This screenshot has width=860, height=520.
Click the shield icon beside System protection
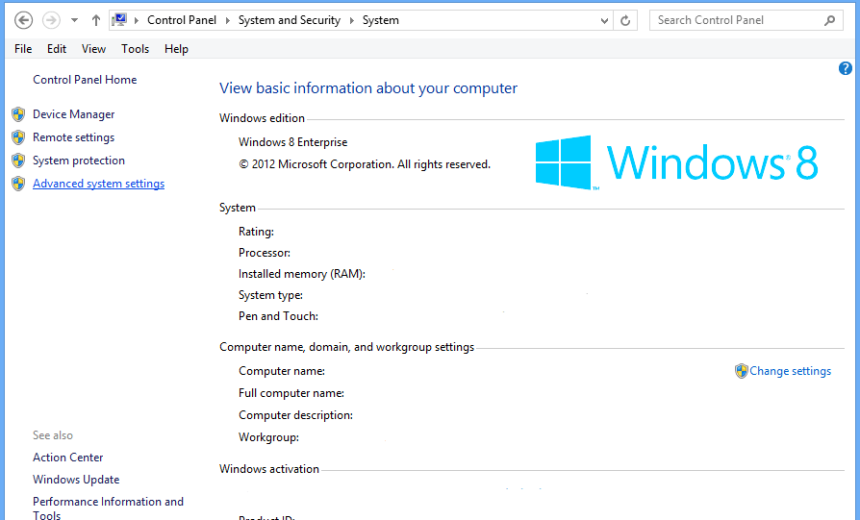coord(18,161)
